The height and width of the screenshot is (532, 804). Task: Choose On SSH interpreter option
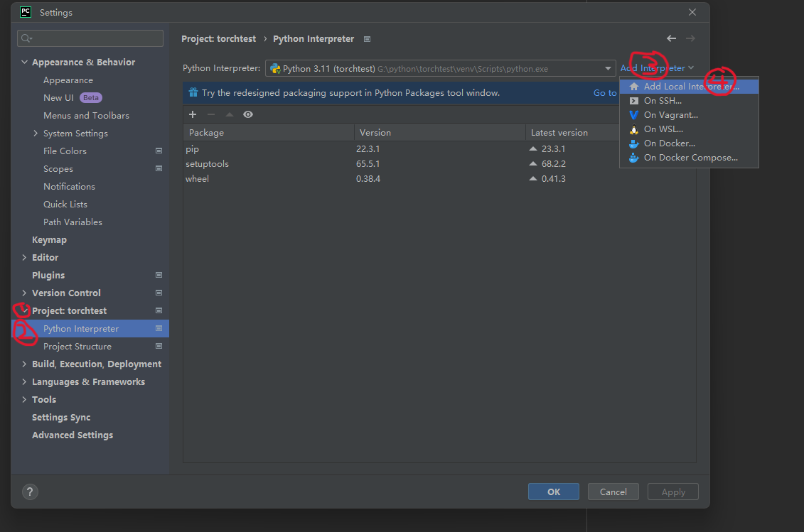pyautogui.click(x=689, y=101)
